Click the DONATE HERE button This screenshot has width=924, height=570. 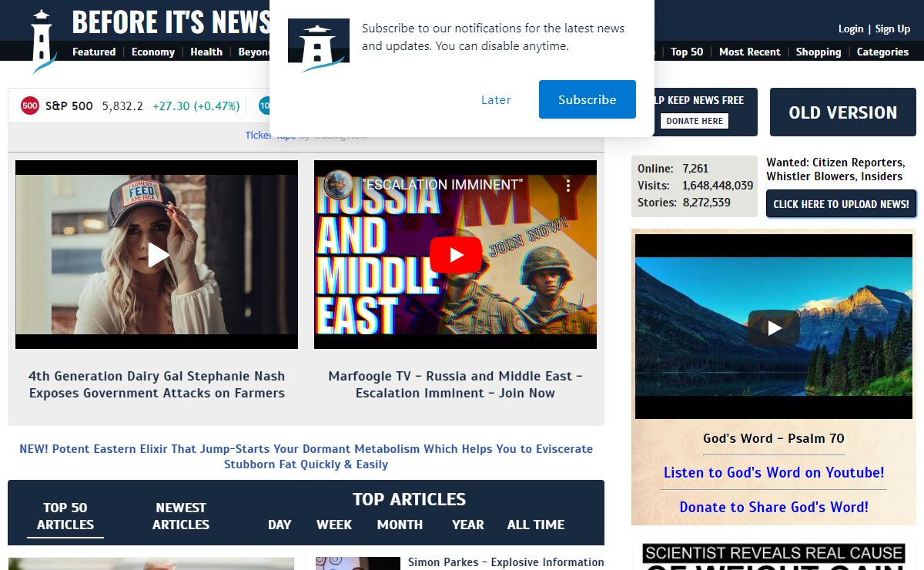pyautogui.click(x=695, y=121)
